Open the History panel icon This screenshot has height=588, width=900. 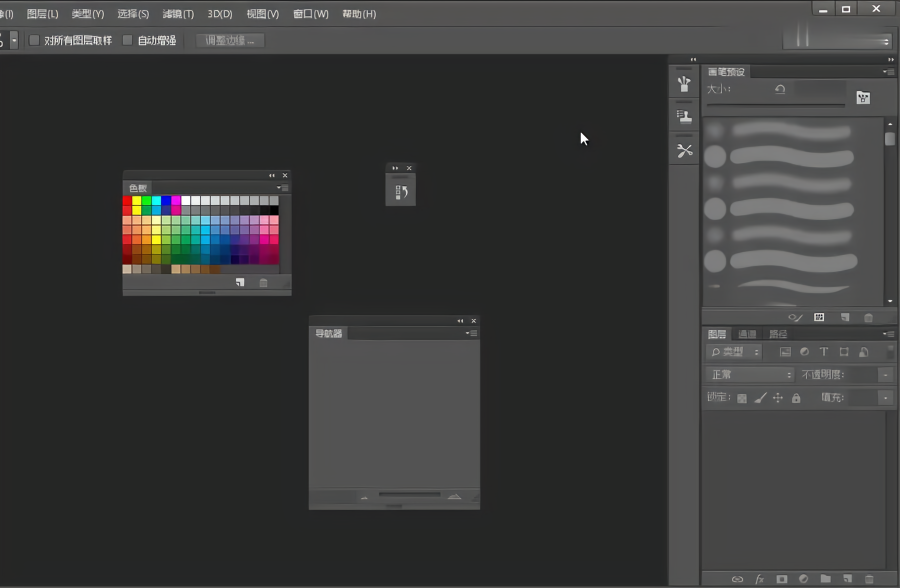[401, 190]
